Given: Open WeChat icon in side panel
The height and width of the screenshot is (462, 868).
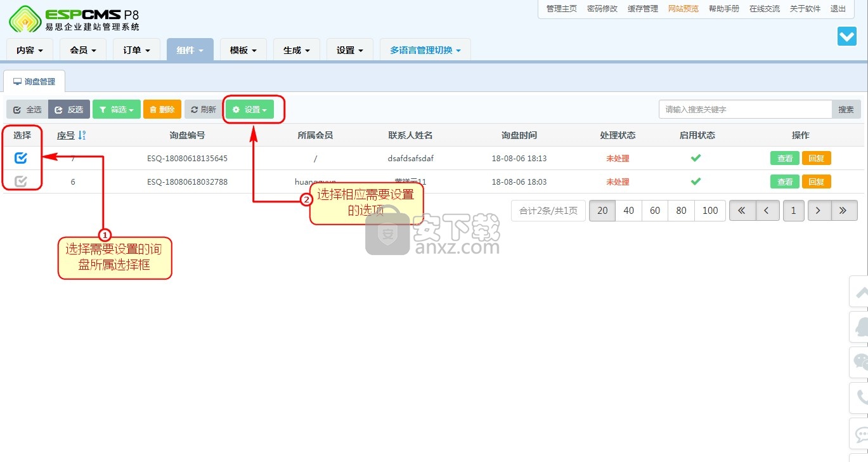Looking at the screenshot, I should click(x=860, y=362).
